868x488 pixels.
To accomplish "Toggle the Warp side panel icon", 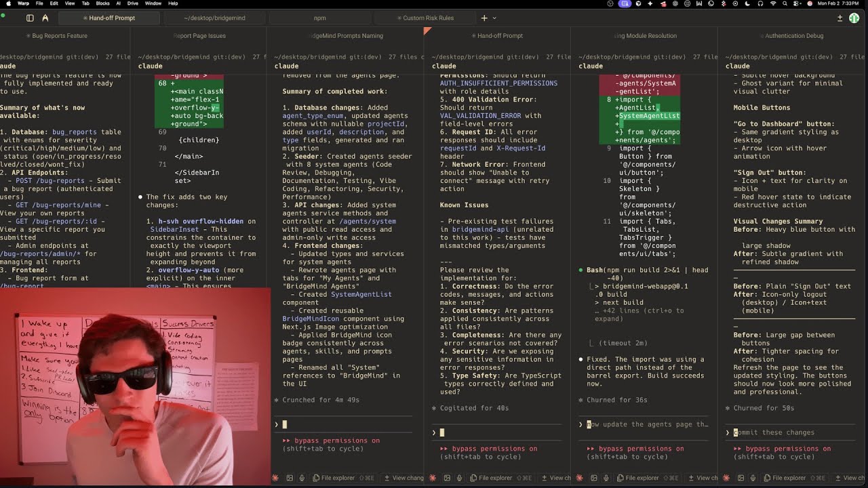I will pos(30,18).
